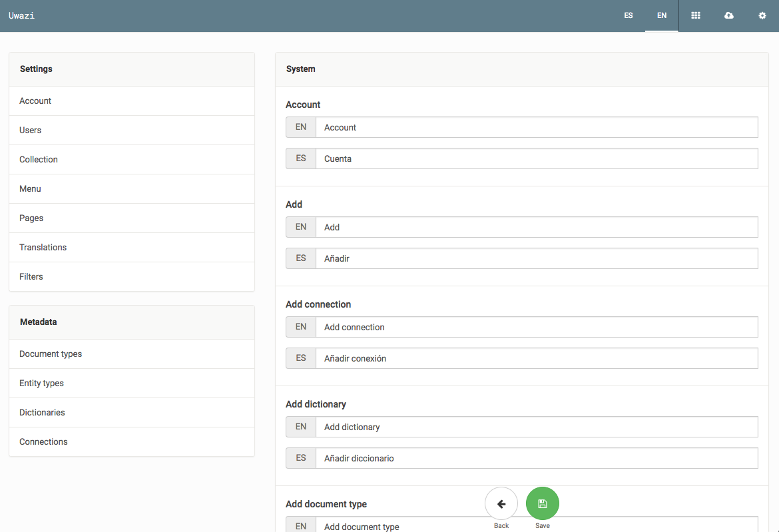Screen dimensions: 779x532
Task: Go back using the arrow button
Action: coord(501,503)
